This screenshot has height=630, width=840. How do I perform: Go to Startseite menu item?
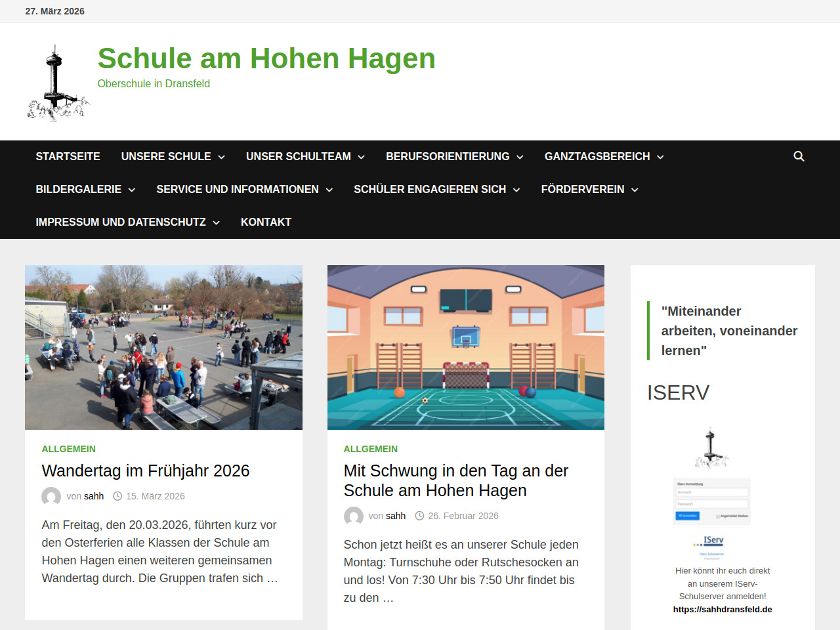point(68,157)
